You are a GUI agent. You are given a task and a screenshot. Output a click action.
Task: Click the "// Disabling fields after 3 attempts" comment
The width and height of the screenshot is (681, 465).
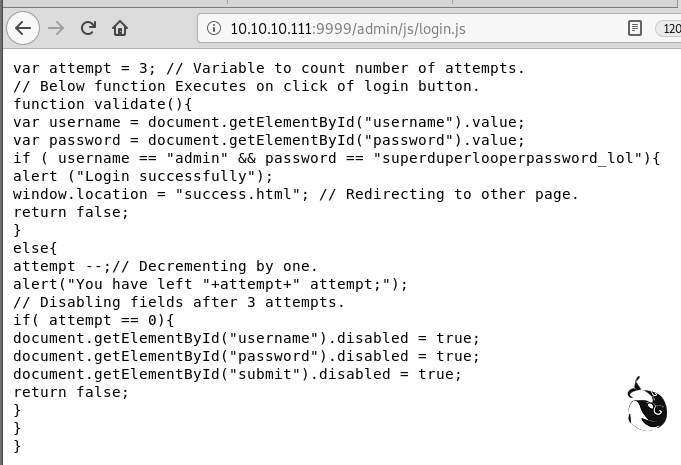178,302
